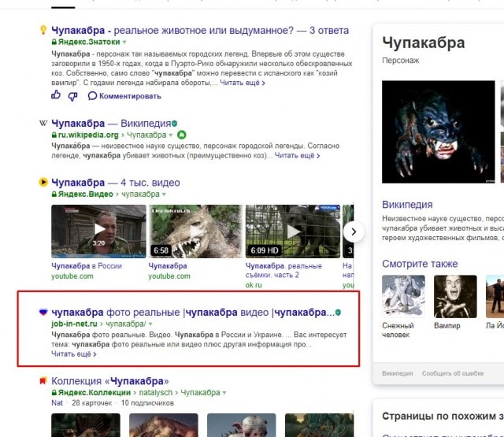Expand dropdown arrow after job-in-net.ru чупакабра/
The image size is (504, 437).
pyautogui.click(x=150, y=324)
